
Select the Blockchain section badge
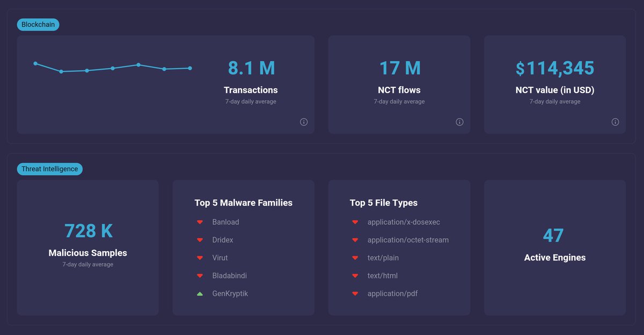point(38,24)
